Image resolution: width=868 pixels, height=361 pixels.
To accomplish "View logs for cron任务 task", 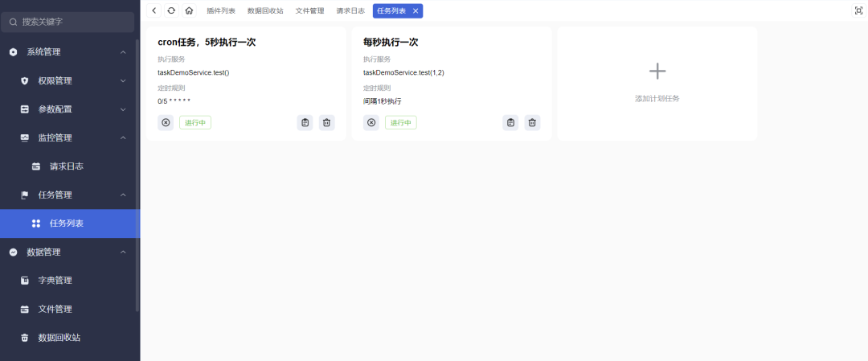I will [x=305, y=123].
